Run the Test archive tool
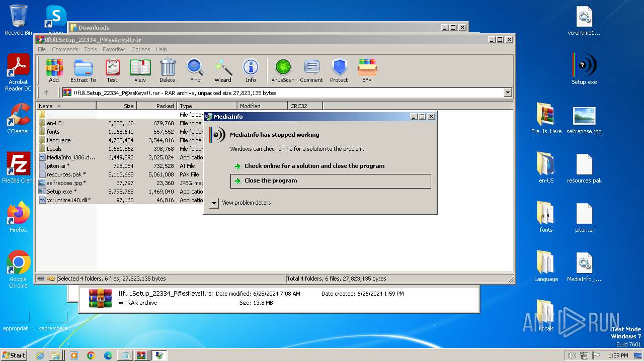Screen dimensions: 644x362 point(112,70)
